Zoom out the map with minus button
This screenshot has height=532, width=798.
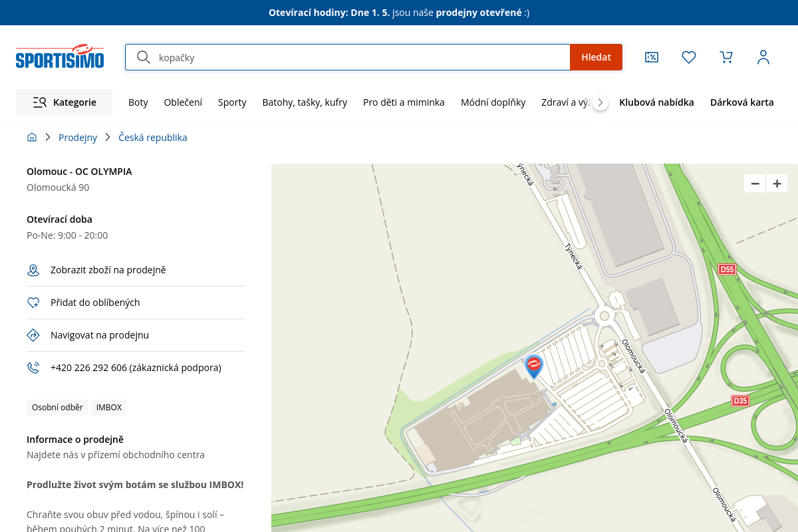(x=755, y=184)
